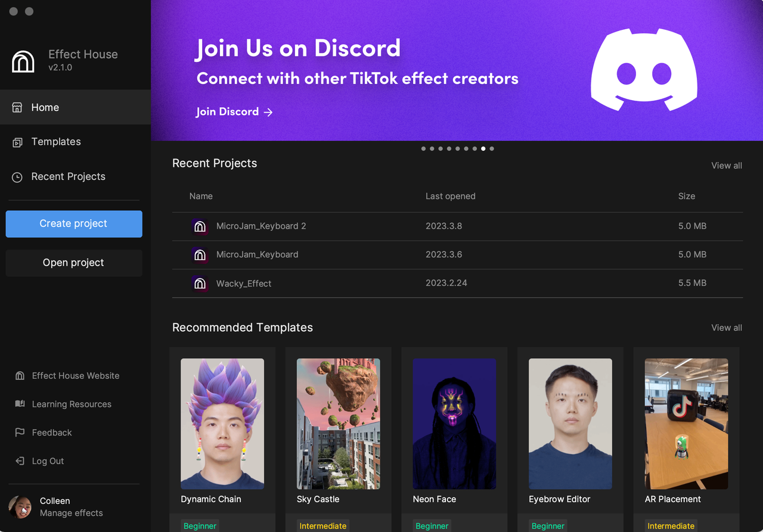The width and height of the screenshot is (763, 532).
Task: Click the Learning Resources book icon
Action: pos(20,404)
